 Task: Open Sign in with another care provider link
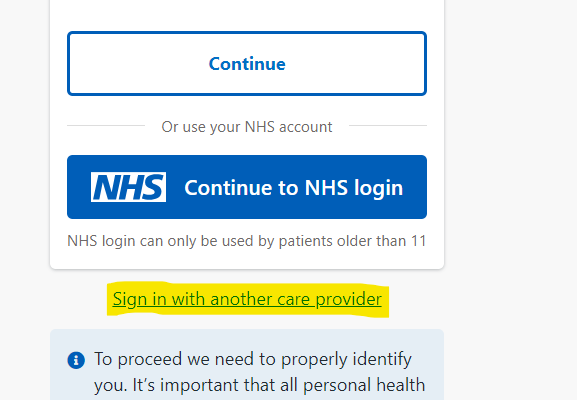point(247,299)
